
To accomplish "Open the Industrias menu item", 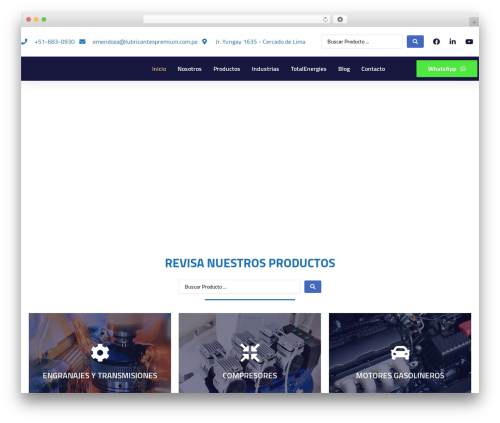I will [x=265, y=69].
